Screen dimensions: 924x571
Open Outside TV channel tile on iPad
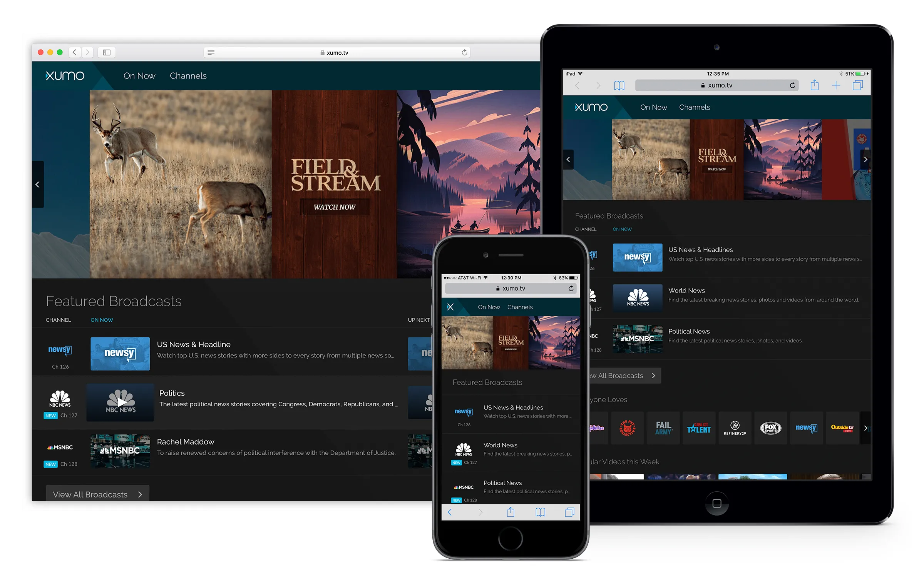[x=842, y=428]
